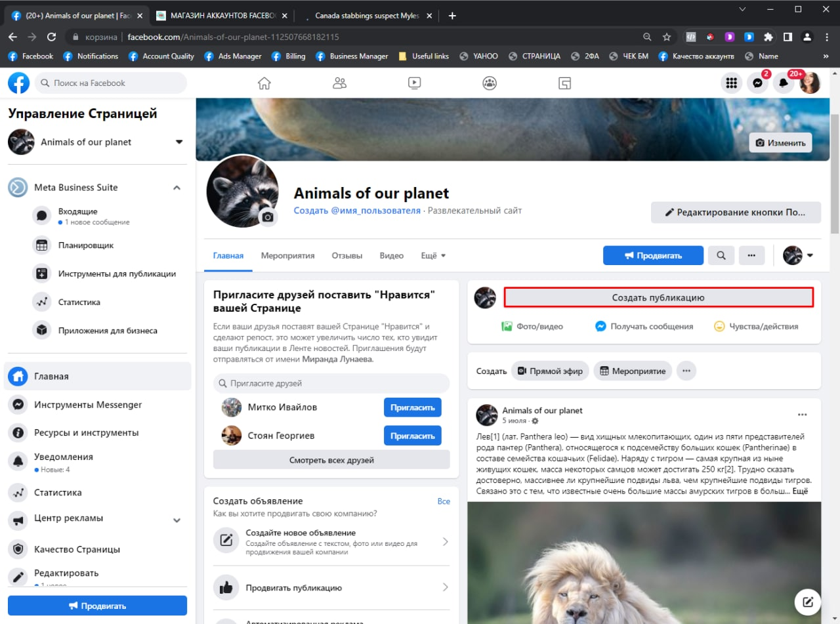840x624 pixels.
Task: Go back with the browser back arrow
Action: pyautogui.click(x=12, y=37)
